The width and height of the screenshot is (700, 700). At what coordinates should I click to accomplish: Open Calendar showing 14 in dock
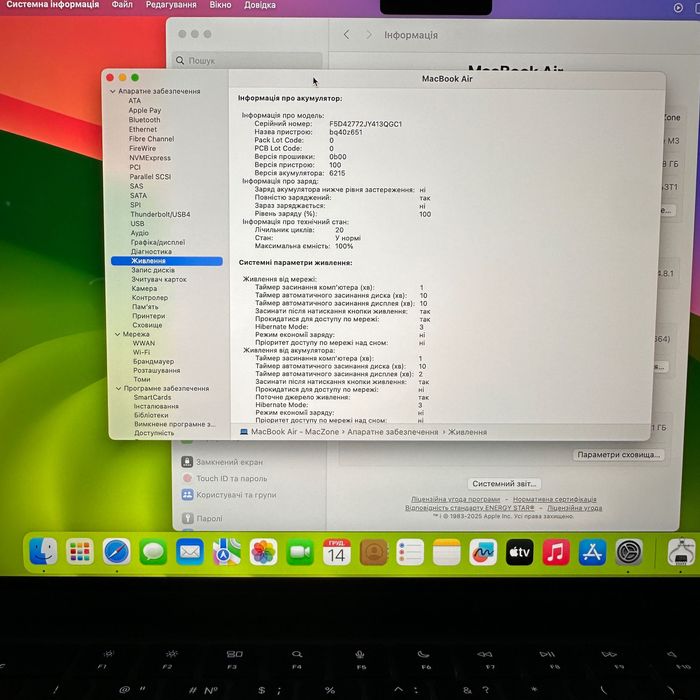(336, 552)
